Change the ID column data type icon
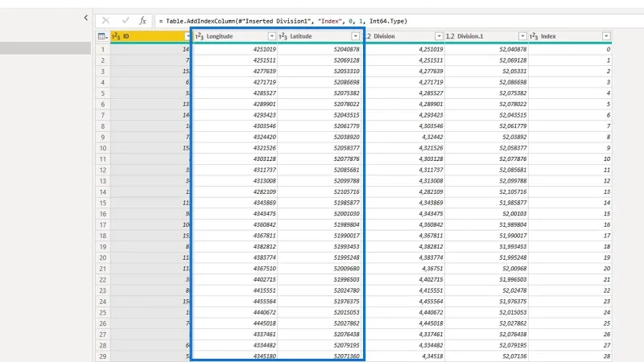 [x=116, y=36]
